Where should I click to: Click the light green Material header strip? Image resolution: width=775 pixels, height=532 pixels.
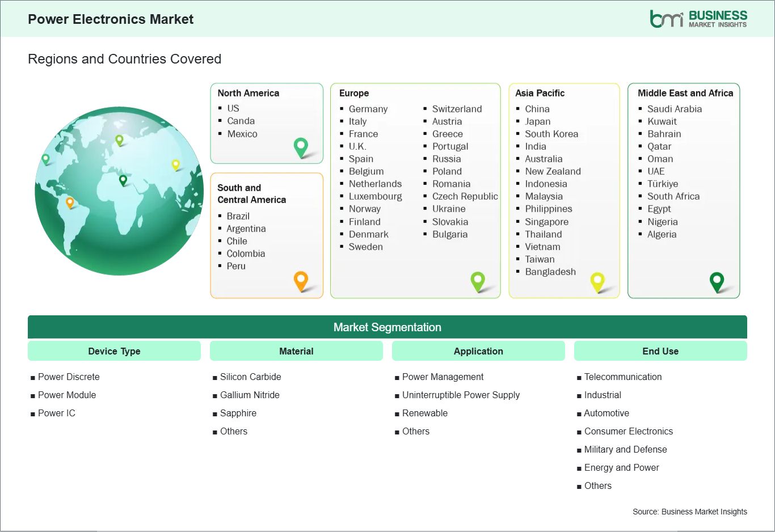pos(296,351)
